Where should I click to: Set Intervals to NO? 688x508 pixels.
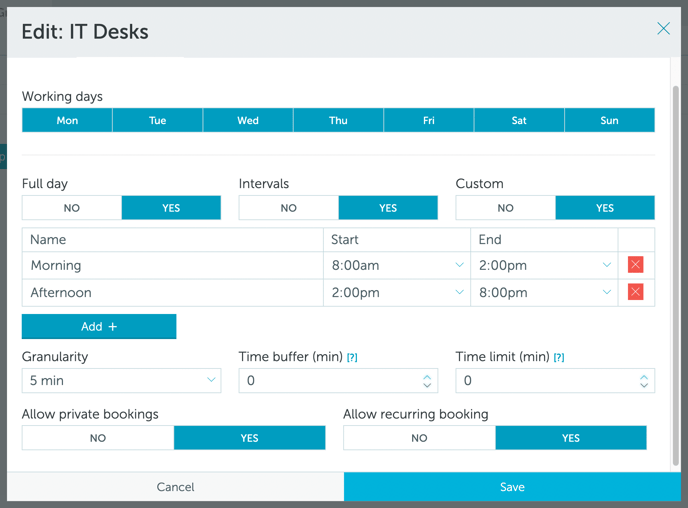(289, 208)
